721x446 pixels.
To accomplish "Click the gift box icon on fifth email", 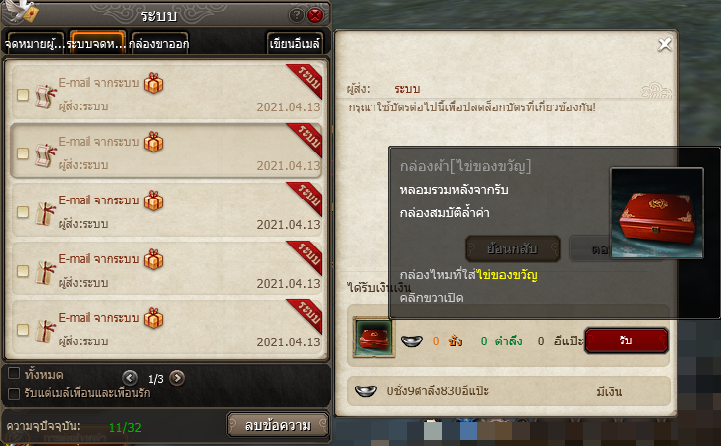I will (x=154, y=318).
